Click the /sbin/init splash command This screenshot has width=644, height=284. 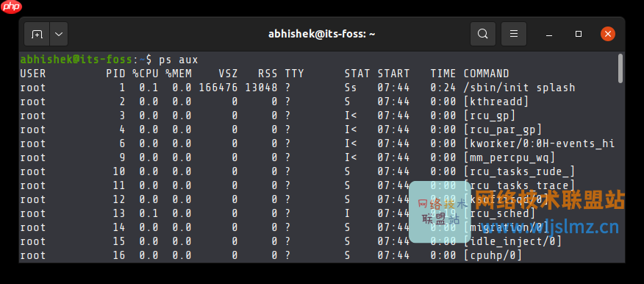coord(520,88)
